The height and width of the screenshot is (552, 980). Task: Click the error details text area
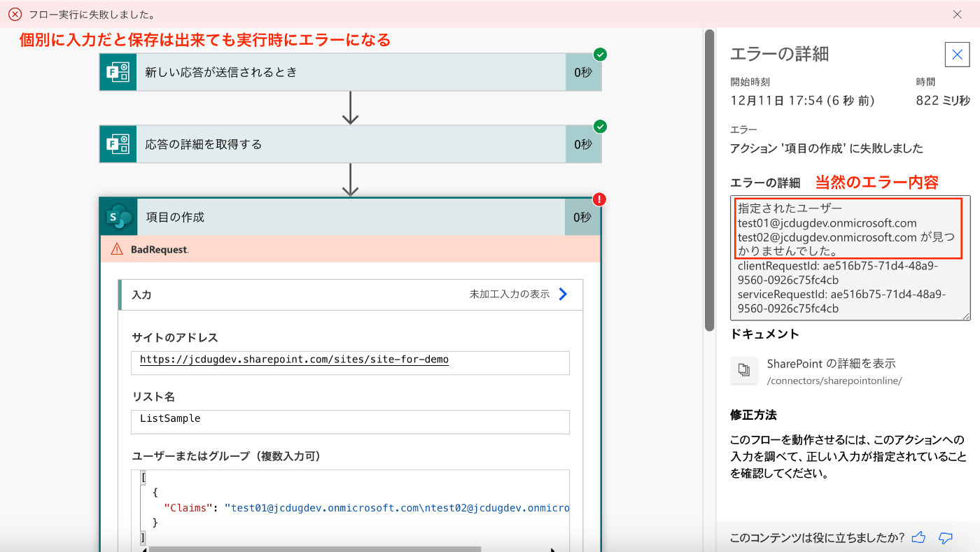point(850,258)
